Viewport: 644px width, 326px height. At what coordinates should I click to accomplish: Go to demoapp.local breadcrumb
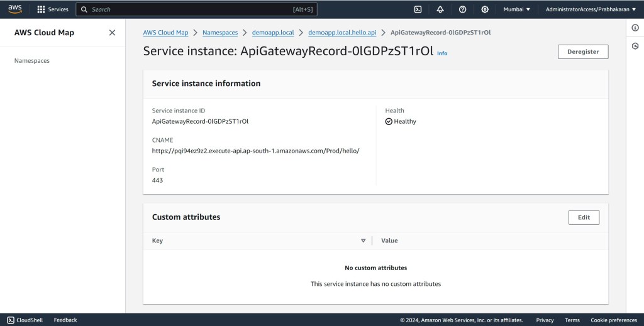pyautogui.click(x=268, y=33)
